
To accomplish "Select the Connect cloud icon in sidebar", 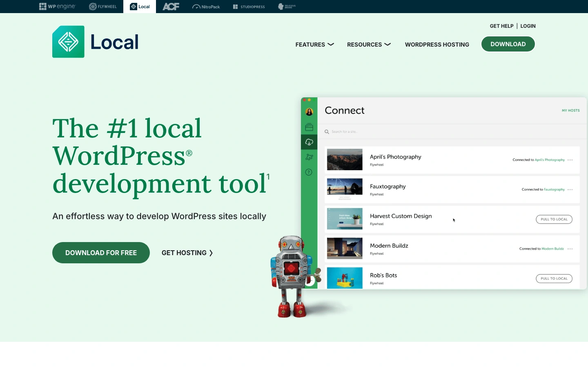I will 309,142.
